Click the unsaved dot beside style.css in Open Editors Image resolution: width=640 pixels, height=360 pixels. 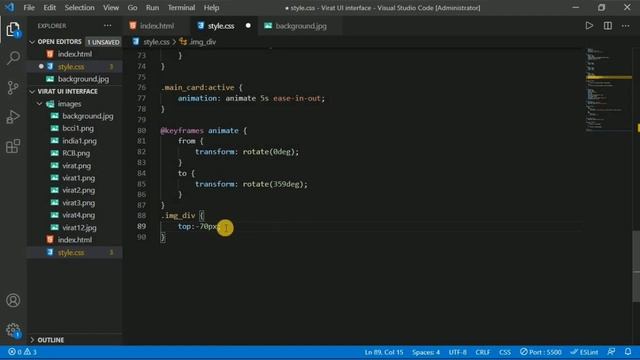coord(41,67)
